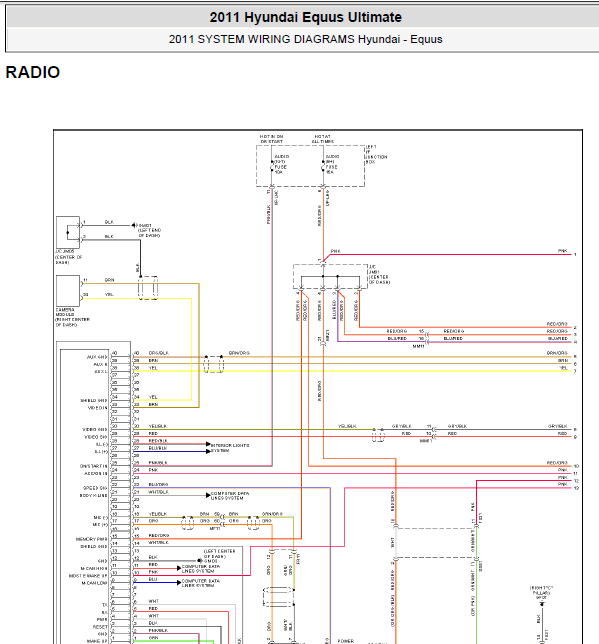Viewport: 599px width, 644px height.
Task: Click the Hot At All Times audio fuse
Action: 329,165
